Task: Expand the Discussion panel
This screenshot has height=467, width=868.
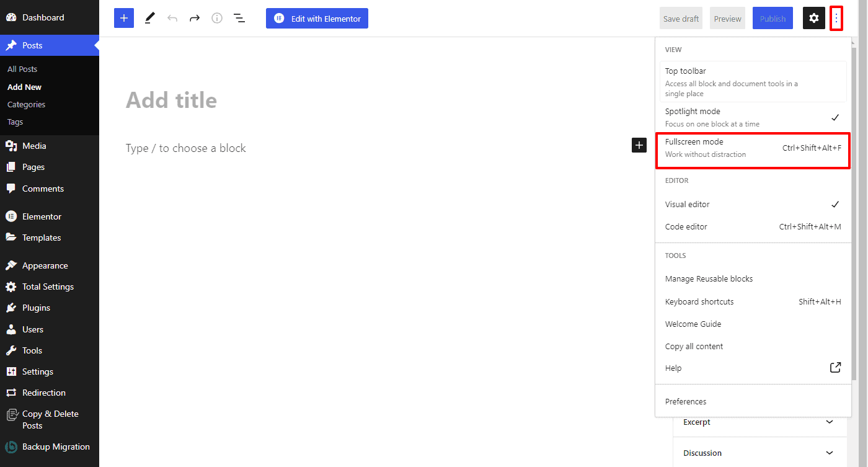Action: click(759, 453)
